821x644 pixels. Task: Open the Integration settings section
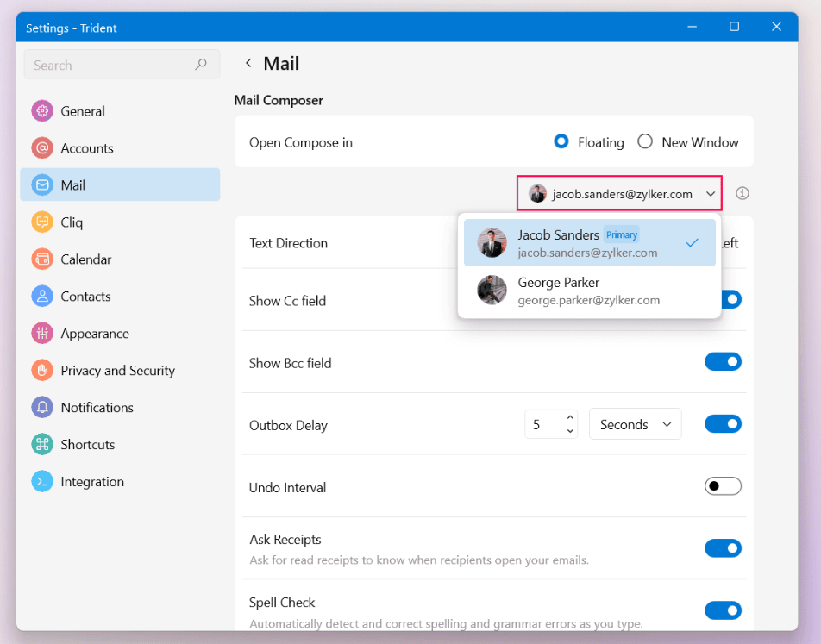[x=120, y=481]
